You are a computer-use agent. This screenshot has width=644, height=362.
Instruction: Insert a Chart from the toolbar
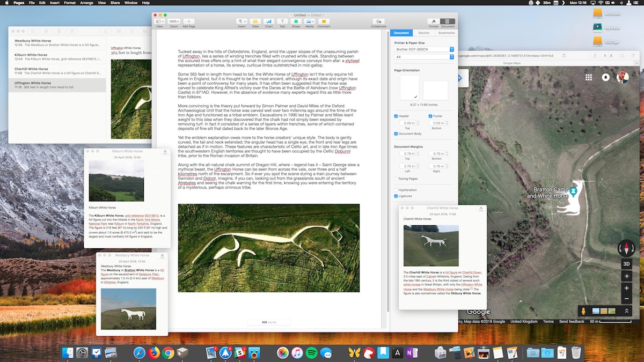[x=268, y=21]
